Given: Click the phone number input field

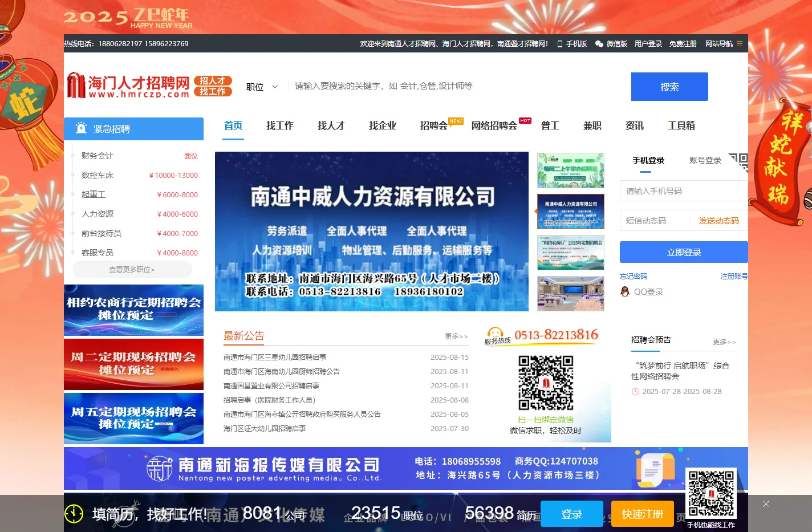Looking at the screenshot, I should (x=684, y=191).
